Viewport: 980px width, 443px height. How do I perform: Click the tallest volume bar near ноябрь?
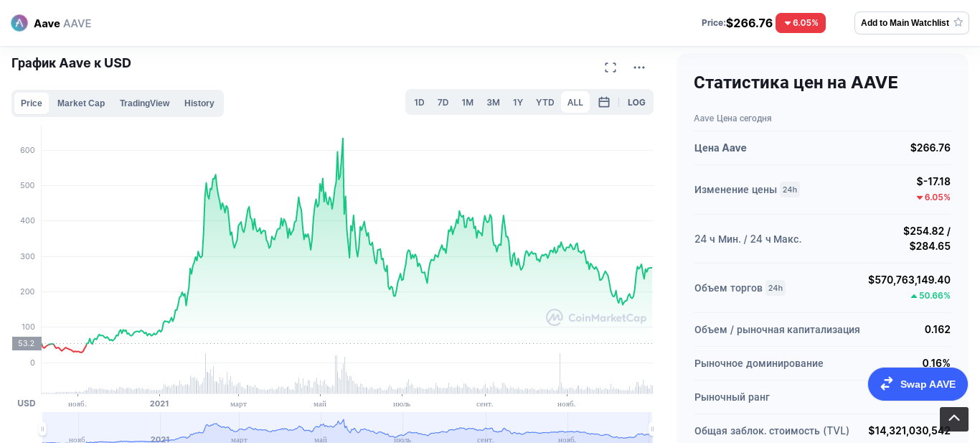[x=560, y=373]
